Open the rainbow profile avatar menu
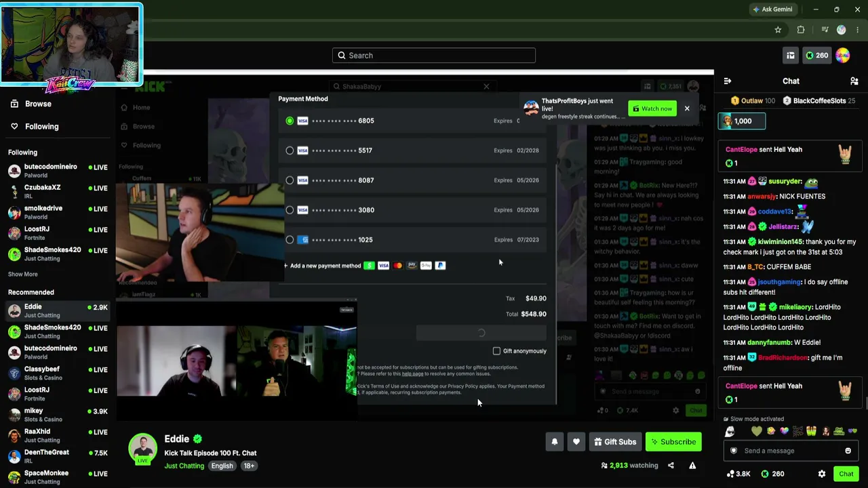The width and height of the screenshot is (868, 488). [x=843, y=56]
